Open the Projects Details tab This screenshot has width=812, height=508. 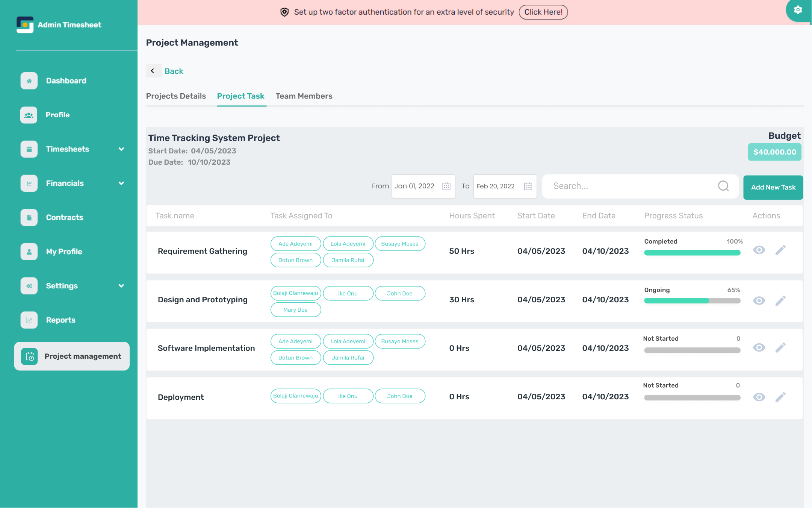click(x=176, y=96)
